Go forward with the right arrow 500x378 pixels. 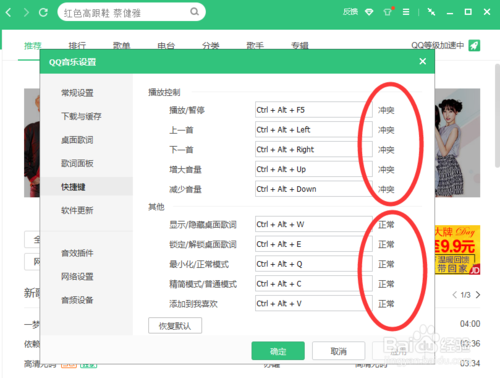coord(26,13)
